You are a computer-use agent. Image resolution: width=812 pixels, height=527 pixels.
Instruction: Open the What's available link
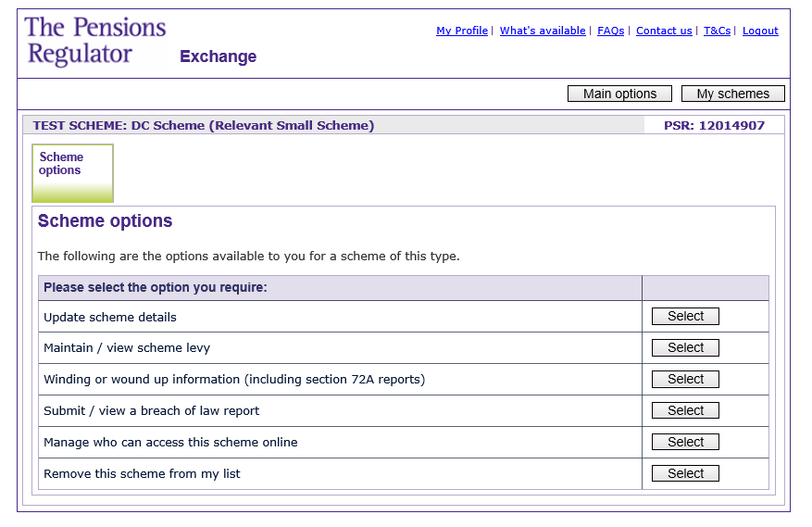[x=543, y=31]
